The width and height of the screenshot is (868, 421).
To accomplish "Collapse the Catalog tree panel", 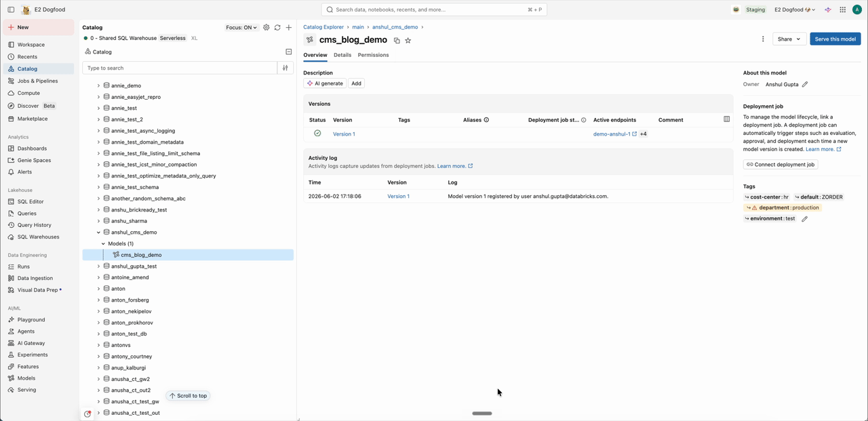I will click(x=289, y=52).
